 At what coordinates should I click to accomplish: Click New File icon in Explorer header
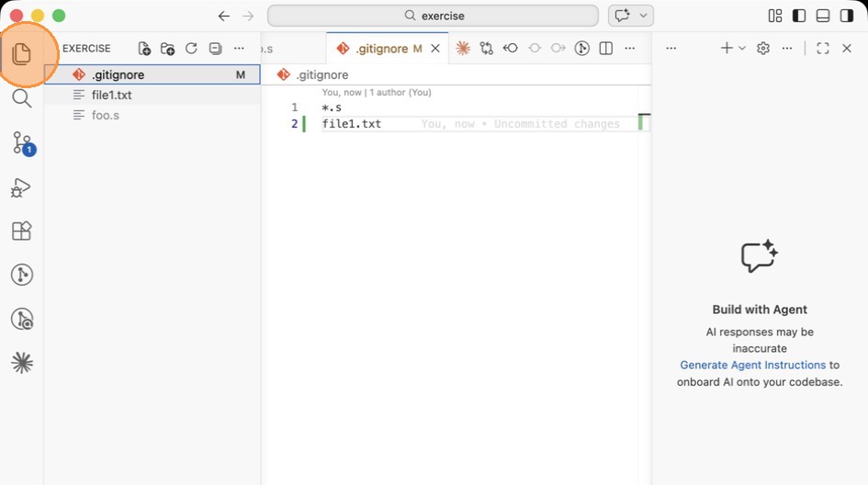click(144, 49)
